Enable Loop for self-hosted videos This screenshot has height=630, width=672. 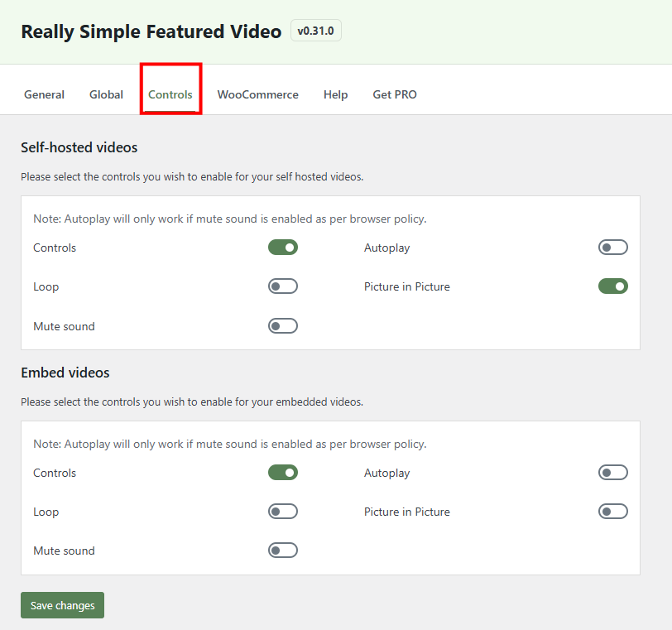coord(282,286)
